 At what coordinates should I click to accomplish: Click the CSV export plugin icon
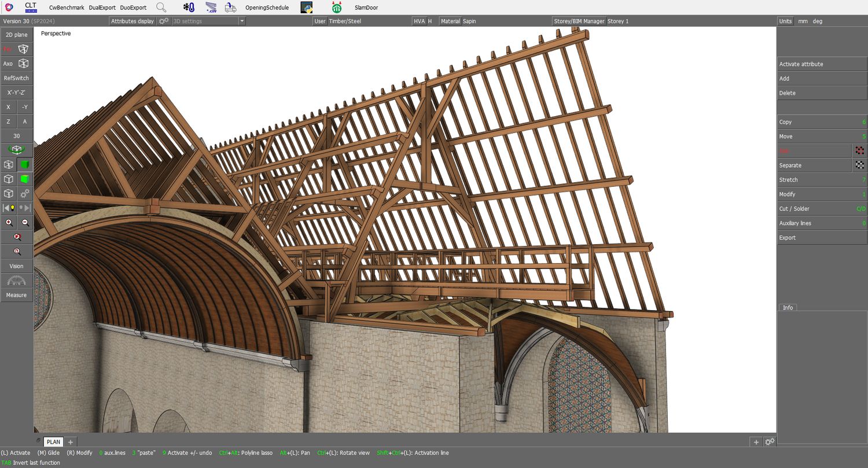[x=211, y=8]
